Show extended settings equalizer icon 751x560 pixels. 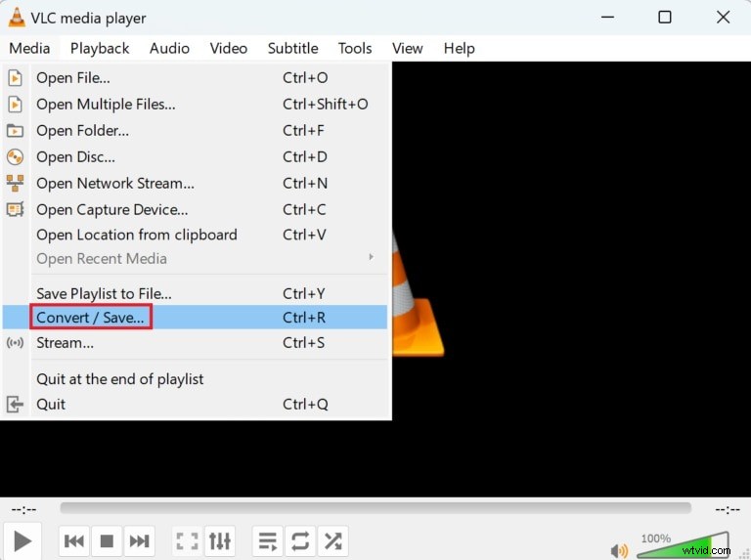point(220,541)
